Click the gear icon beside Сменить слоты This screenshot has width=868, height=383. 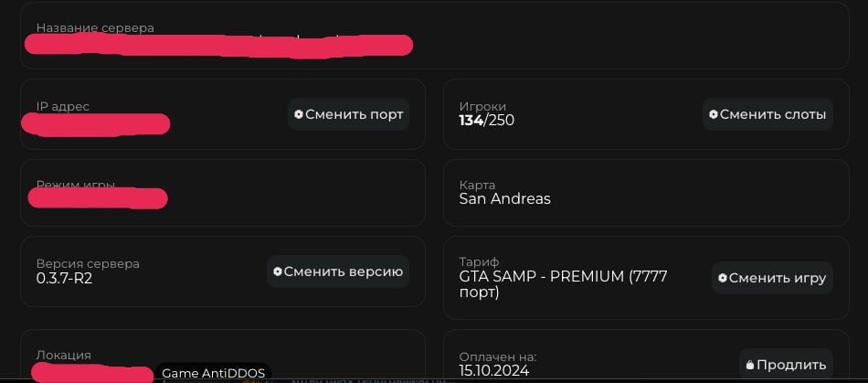[713, 114]
